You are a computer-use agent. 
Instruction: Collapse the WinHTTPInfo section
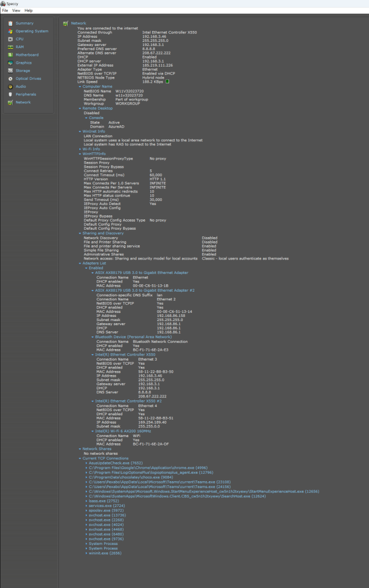click(80, 154)
